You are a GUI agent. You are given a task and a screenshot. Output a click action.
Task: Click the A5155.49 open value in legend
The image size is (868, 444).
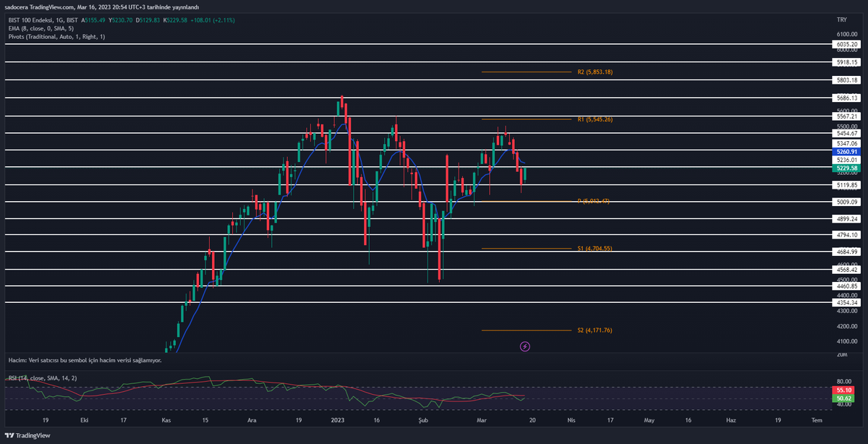pos(93,20)
